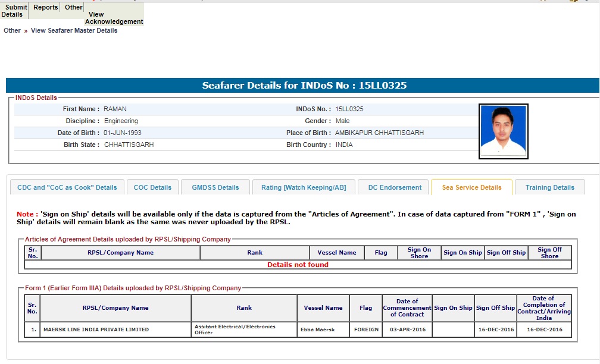Screen dimensions: 600x364
Task: Open the Reports menu
Action: 46,8
